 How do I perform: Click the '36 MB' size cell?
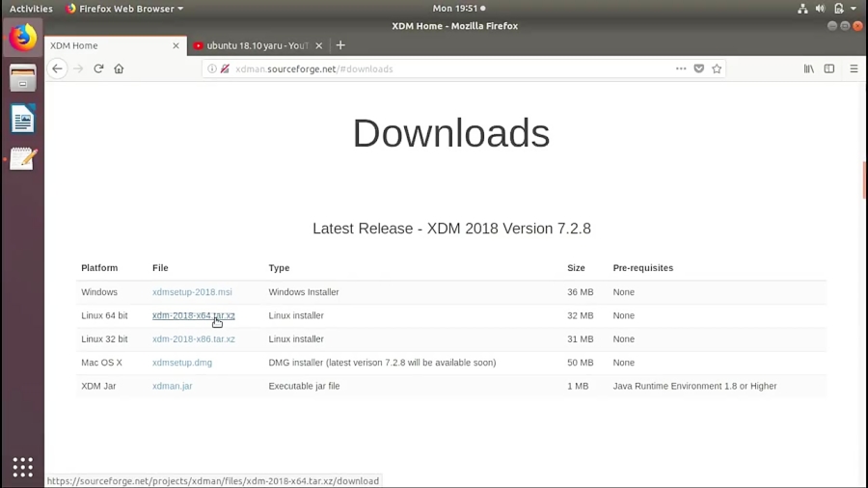[581, 292]
